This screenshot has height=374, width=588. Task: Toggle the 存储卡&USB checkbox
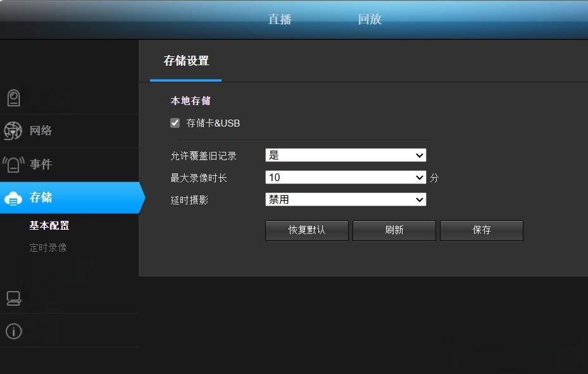click(x=175, y=123)
